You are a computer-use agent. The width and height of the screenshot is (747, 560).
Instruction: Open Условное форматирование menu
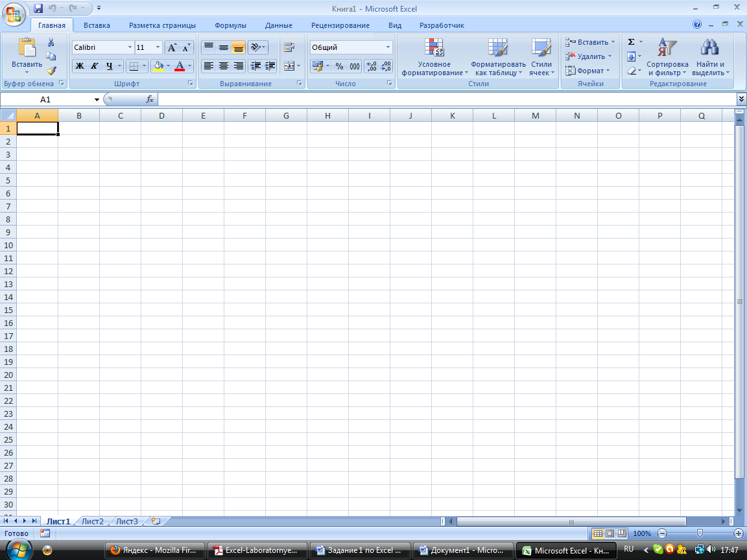[434, 57]
